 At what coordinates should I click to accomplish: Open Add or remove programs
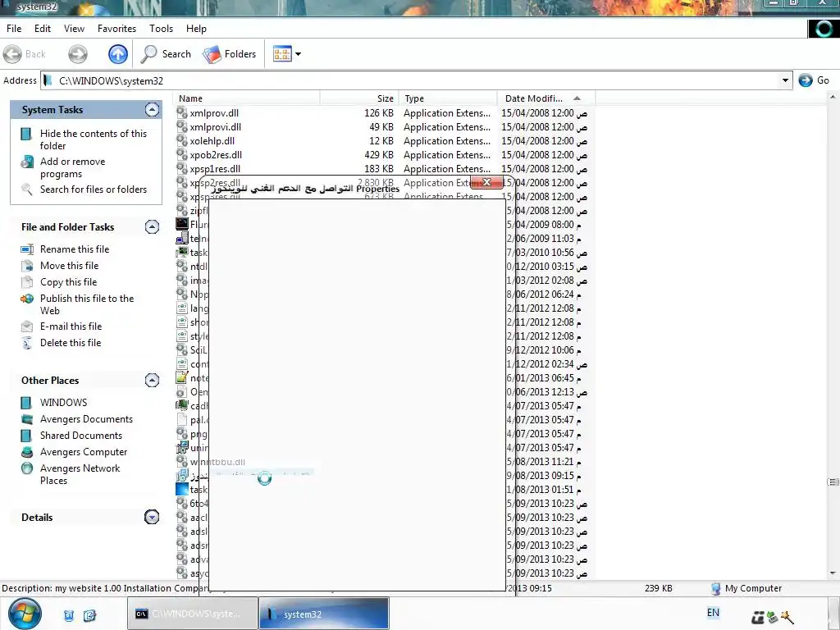72,167
